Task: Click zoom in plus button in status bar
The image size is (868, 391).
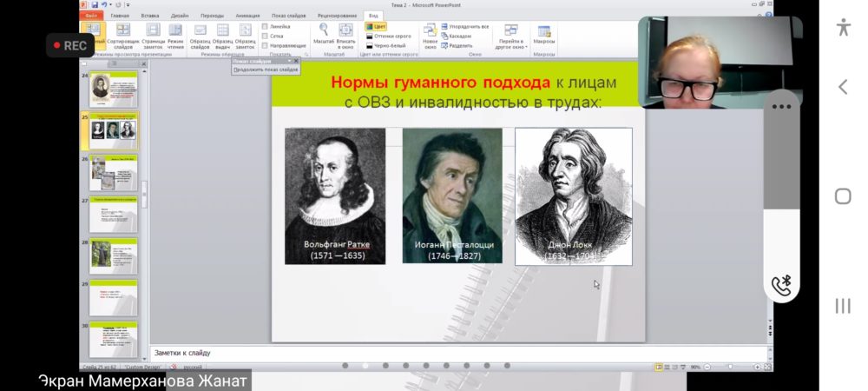Action: click(x=757, y=368)
